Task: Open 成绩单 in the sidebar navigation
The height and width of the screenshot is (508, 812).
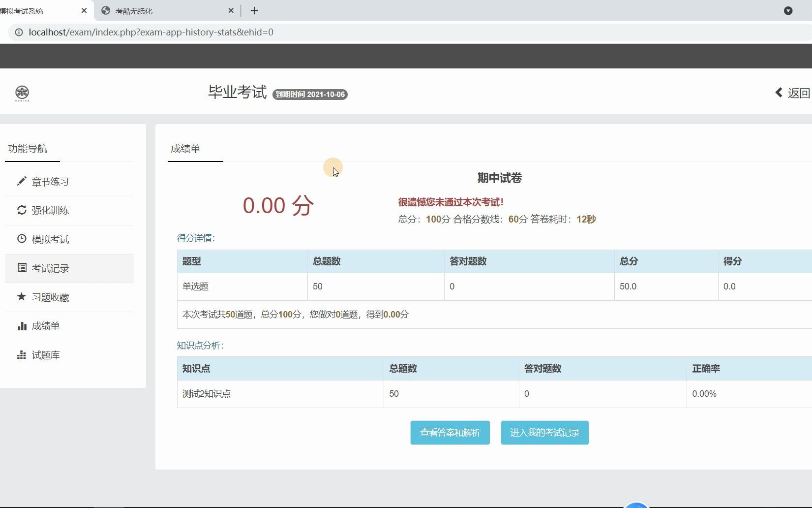Action: pyautogui.click(x=69, y=326)
